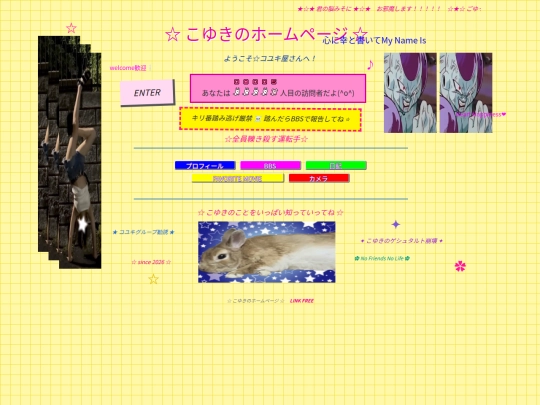Click the yellow キリ番 notice box
This screenshot has width=540, height=405.
point(270,119)
